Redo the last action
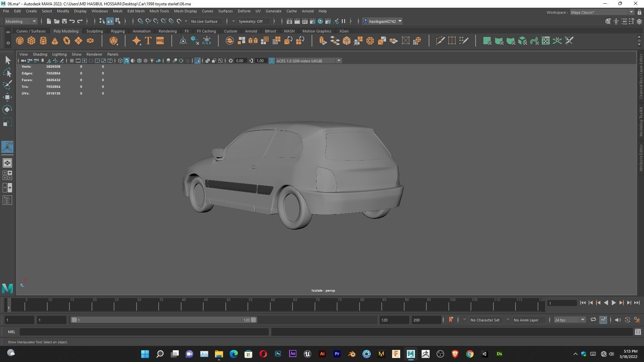The height and width of the screenshot is (362, 644). click(x=80, y=21)
